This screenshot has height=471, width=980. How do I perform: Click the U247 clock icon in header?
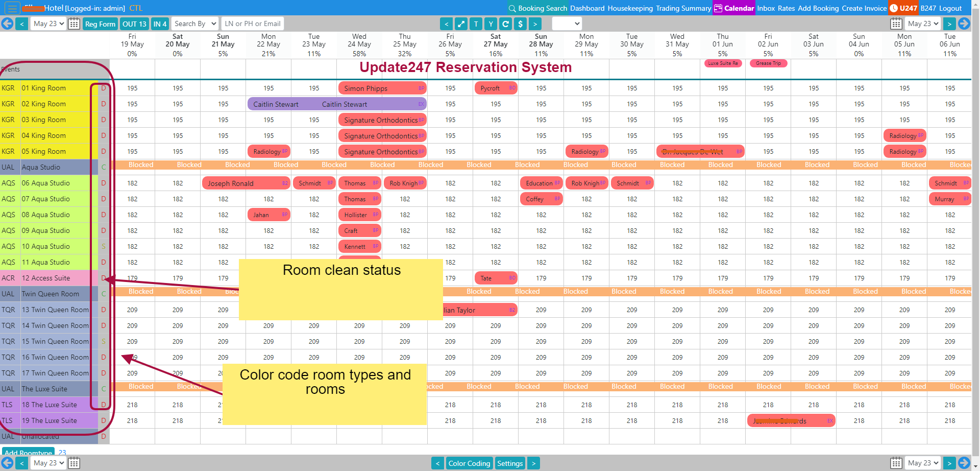point(894,8)
